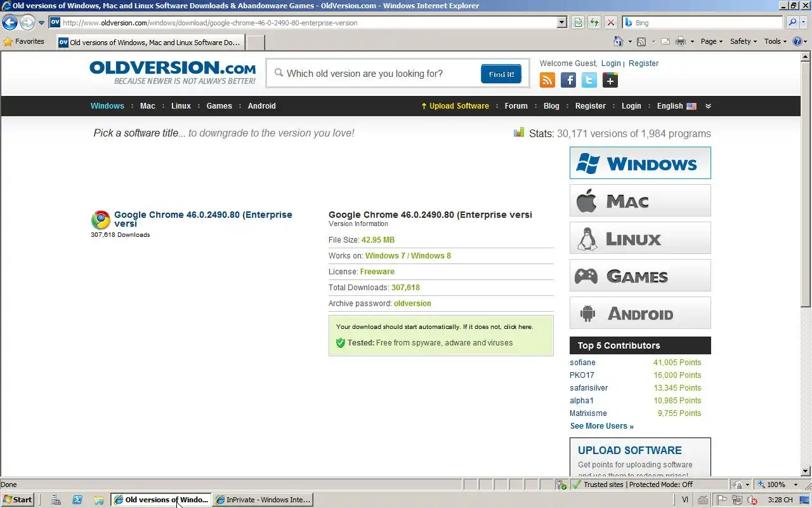Open the Tools menu
Image resolution: width=812 pixels, height=508 pixels.
775,41
